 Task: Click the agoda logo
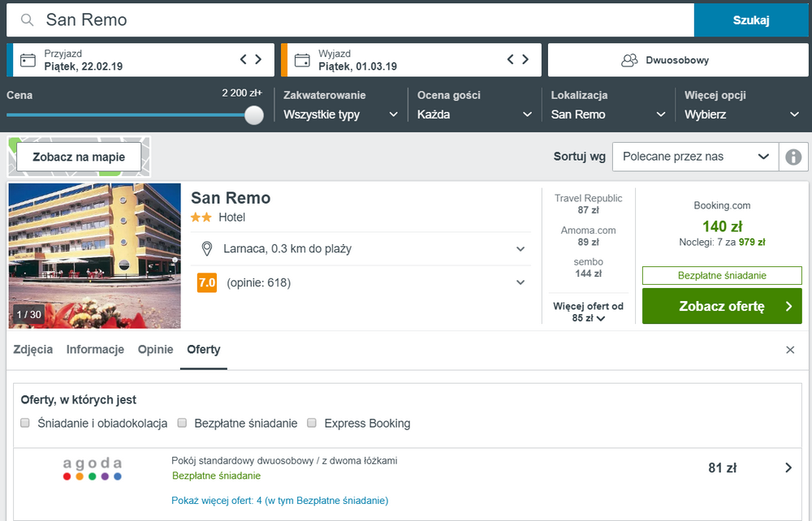[x=93, y=469]
